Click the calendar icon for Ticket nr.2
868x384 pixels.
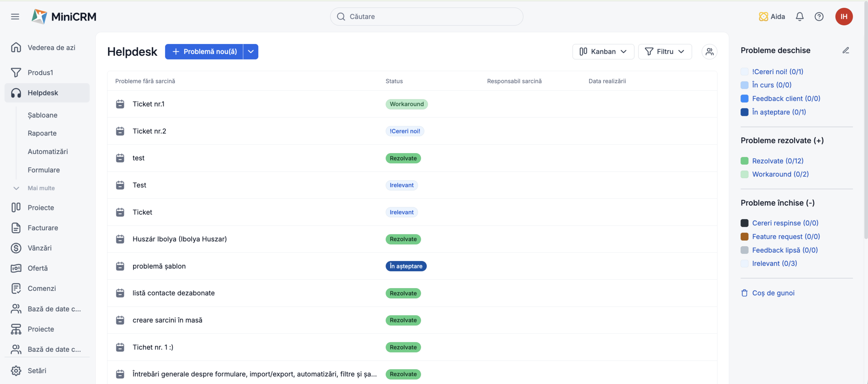click(120, 131)
